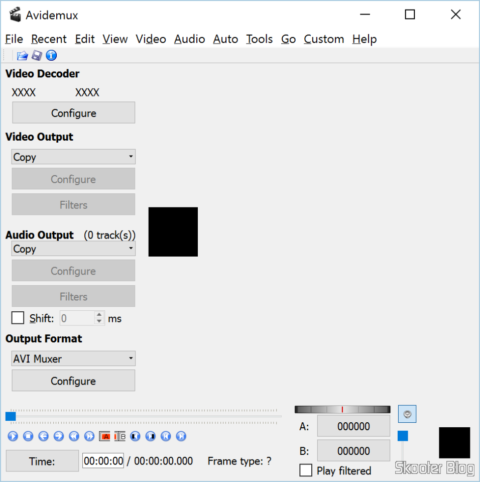480x482 pixels.
Task: Click the total duration 00:00:00.000 text
Action: 163,461
